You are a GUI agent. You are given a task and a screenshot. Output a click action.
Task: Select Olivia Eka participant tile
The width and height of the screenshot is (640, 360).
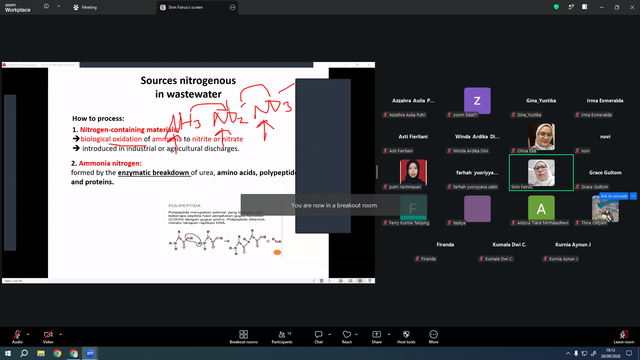pos(541,137)
